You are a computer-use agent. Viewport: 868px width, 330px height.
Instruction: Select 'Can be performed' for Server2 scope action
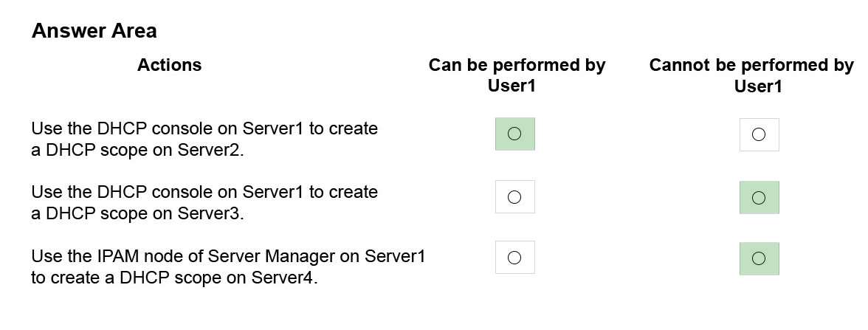[x=514, y=134]
